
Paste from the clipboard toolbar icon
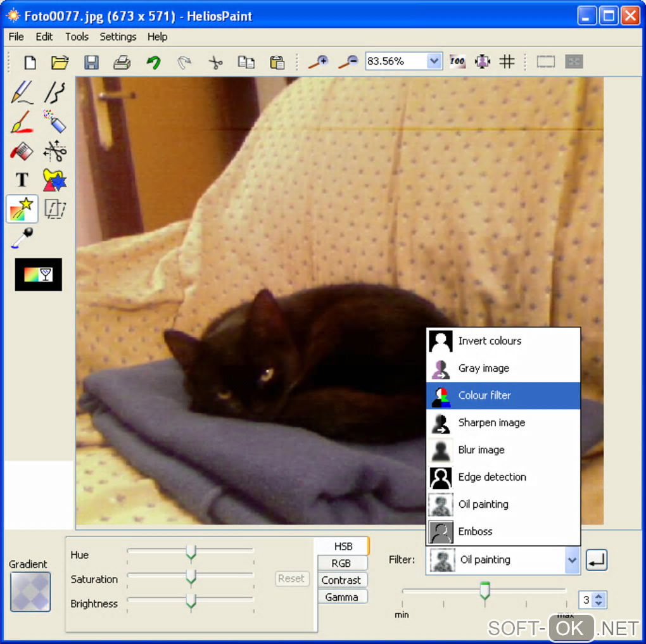(x=277, y=62)
